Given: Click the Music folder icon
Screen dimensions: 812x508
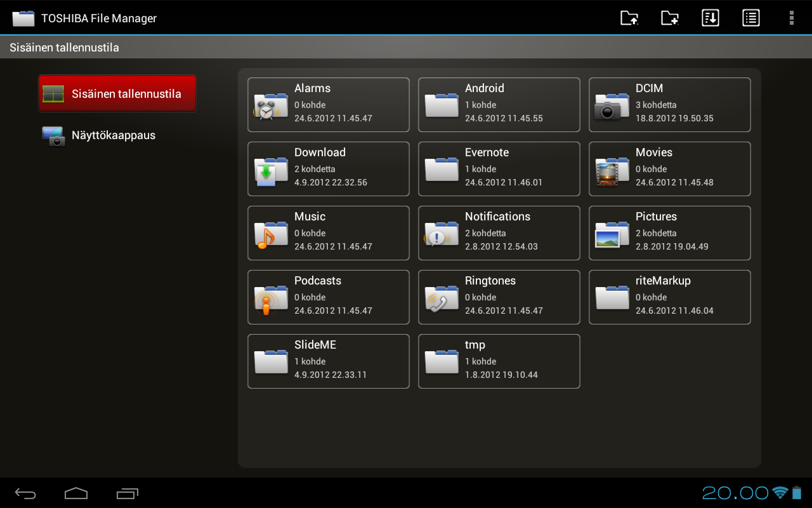Looking at the screenshot, I should click(x=271, y=234).
